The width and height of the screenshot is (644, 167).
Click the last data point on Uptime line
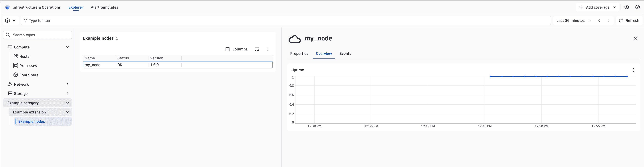click(627, 76)
